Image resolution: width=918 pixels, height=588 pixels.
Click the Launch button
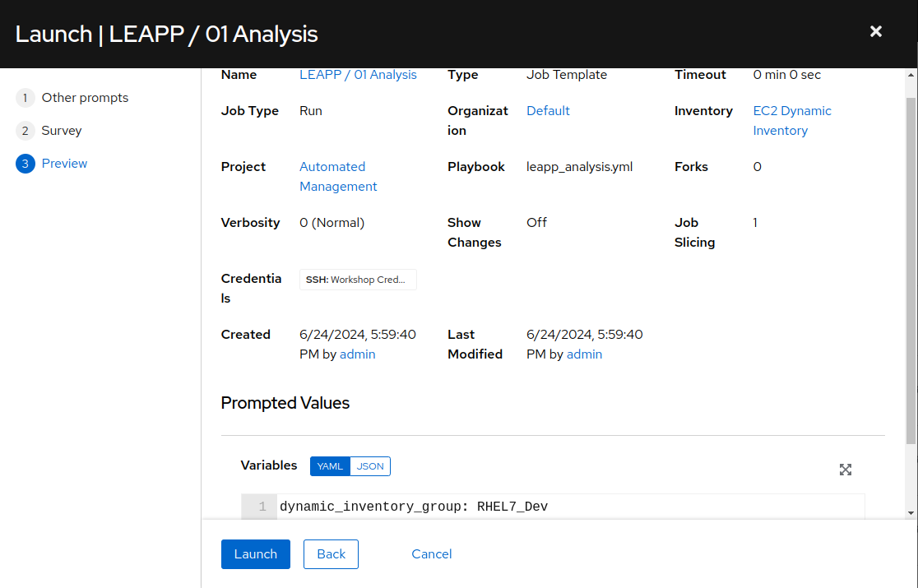(255, 554)
